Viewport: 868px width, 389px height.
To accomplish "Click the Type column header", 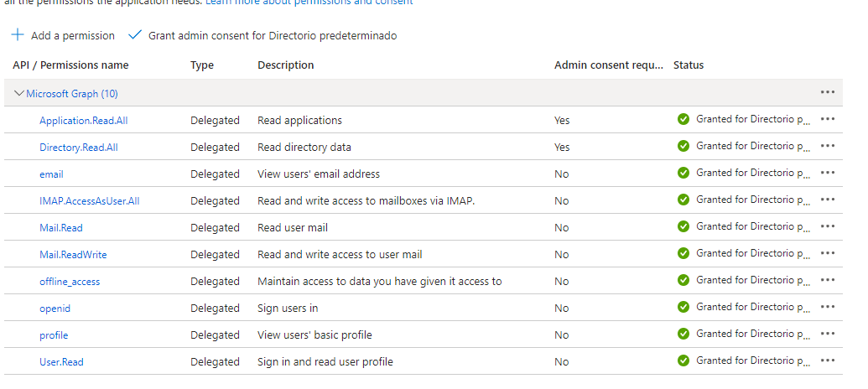I will (202, 65).
